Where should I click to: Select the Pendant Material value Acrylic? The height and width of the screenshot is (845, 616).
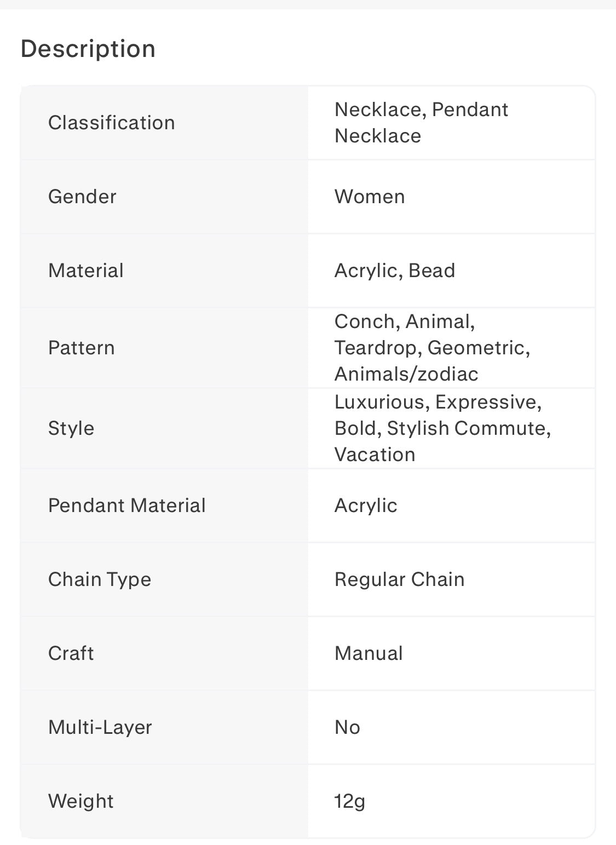(366, 505)
